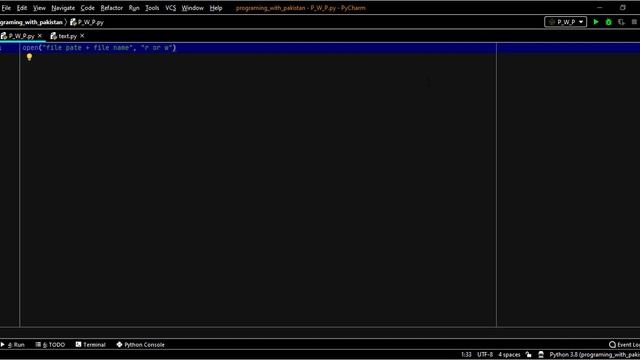Open the Python 3.8 interpreter selector
The width and height of the screenshot is (640, 360).
[594, 355]
